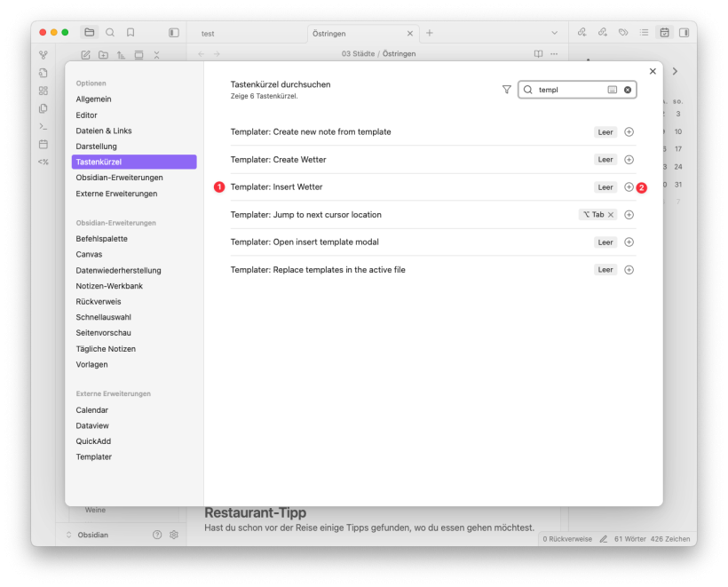Click the Templater ribbon icon
728x587 pixels.
click(x=44, y=163)
